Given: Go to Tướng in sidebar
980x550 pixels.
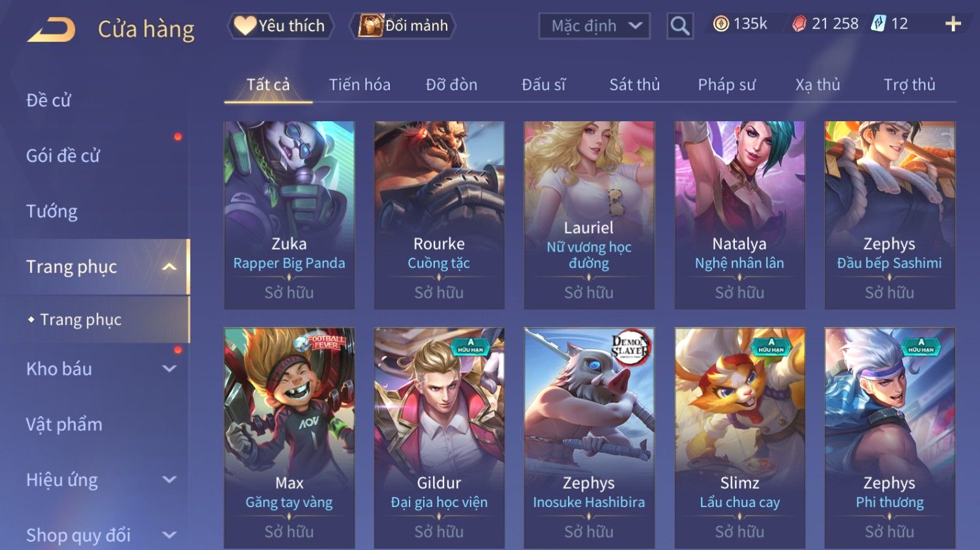Looking at the screenshot, I should click(52, 211).
